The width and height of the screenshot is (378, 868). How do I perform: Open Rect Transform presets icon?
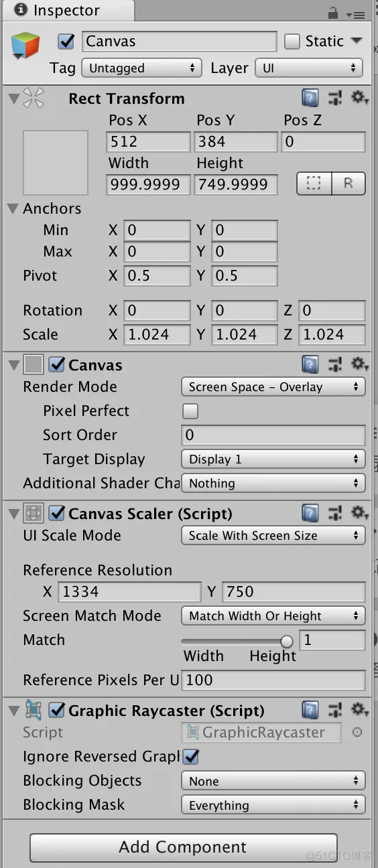tap(334, 99)
